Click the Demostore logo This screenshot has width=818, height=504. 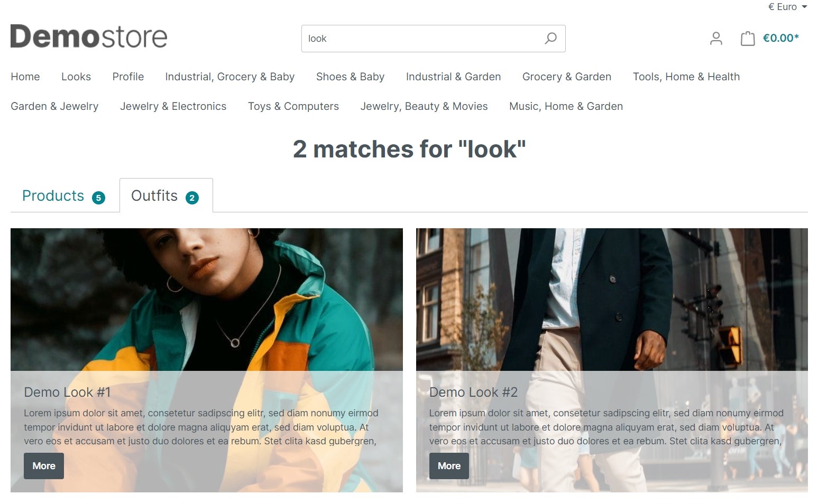(89, 36)
